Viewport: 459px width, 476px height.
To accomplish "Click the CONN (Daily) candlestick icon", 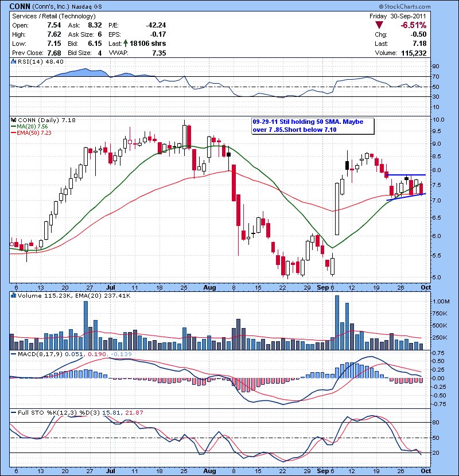I will click(13, 120).
